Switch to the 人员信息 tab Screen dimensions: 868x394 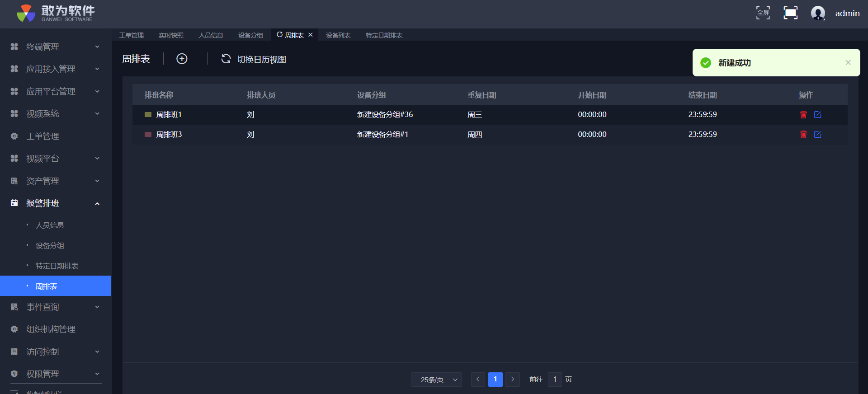click(x=211, y=35)
